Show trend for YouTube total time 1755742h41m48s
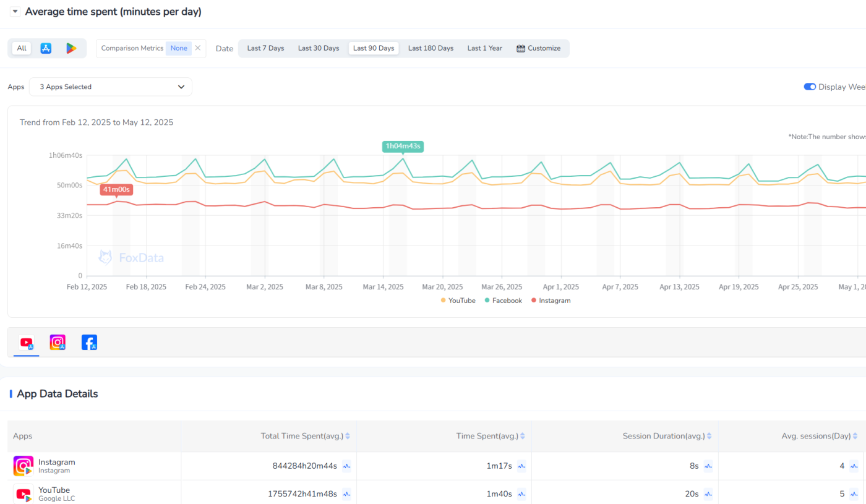Viewport: 866px width, 504px height. click(x=346, y=494)
